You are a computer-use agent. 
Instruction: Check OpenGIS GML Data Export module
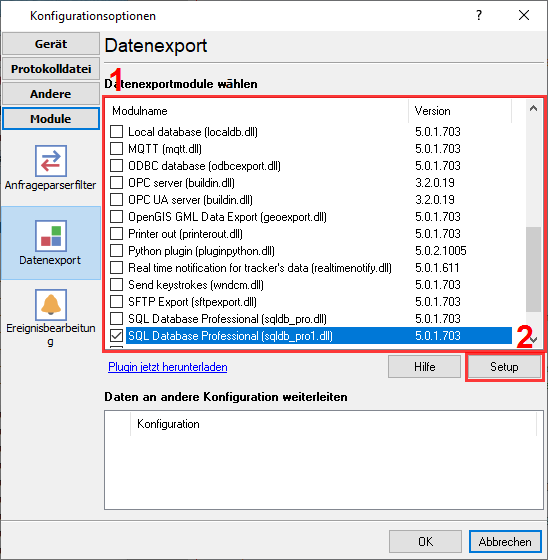(x=116, y=217)
